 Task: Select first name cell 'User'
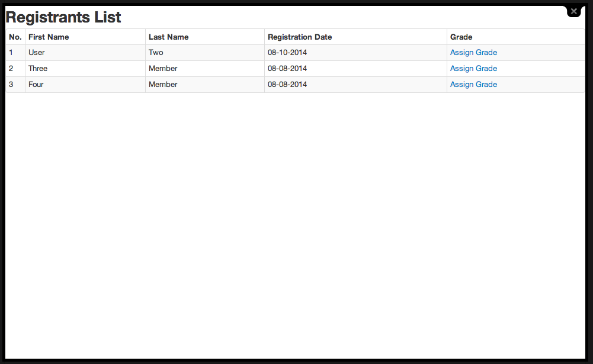[37, 53]
